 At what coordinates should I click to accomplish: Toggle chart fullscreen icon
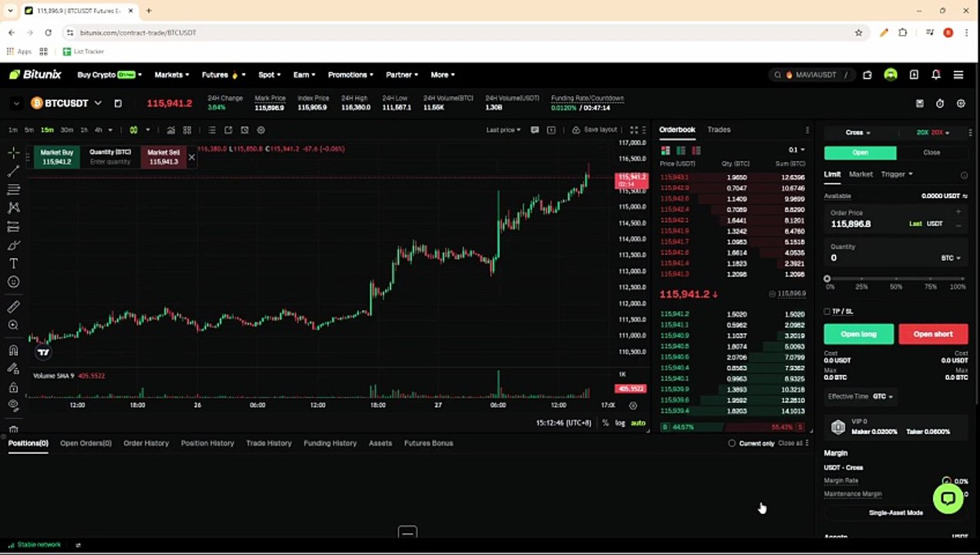(634, 129)
